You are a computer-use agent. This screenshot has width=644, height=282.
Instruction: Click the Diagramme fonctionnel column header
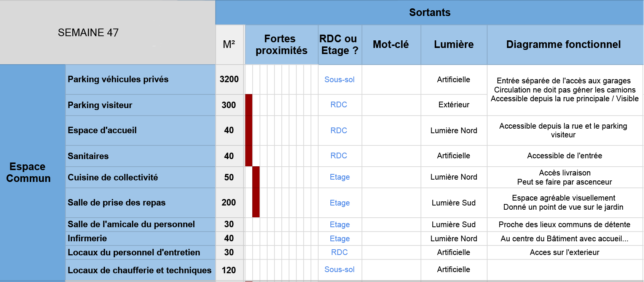point(563,45)
